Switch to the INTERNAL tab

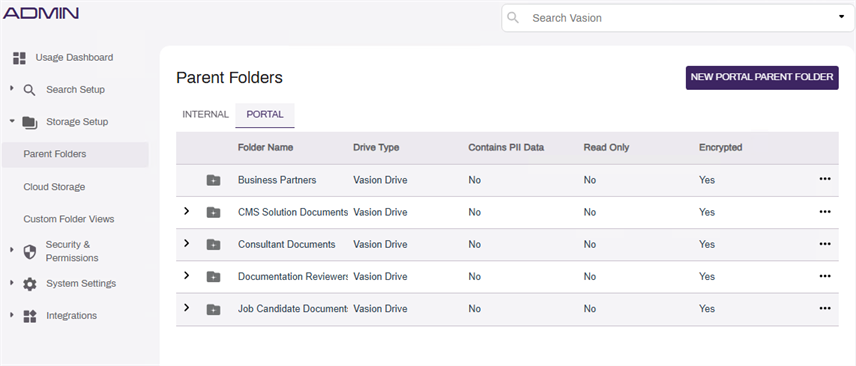tap(205, 115)
